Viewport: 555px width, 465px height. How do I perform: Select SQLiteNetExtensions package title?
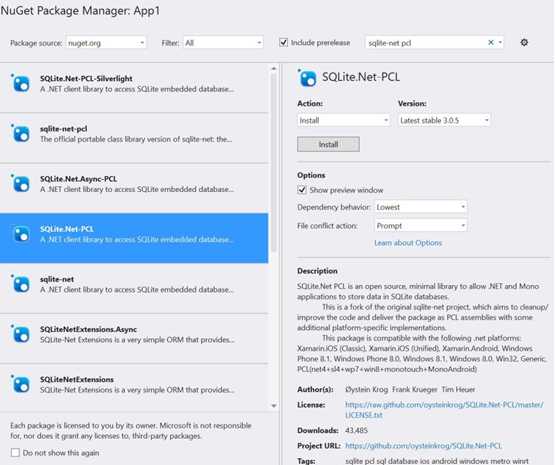[77, 379]
